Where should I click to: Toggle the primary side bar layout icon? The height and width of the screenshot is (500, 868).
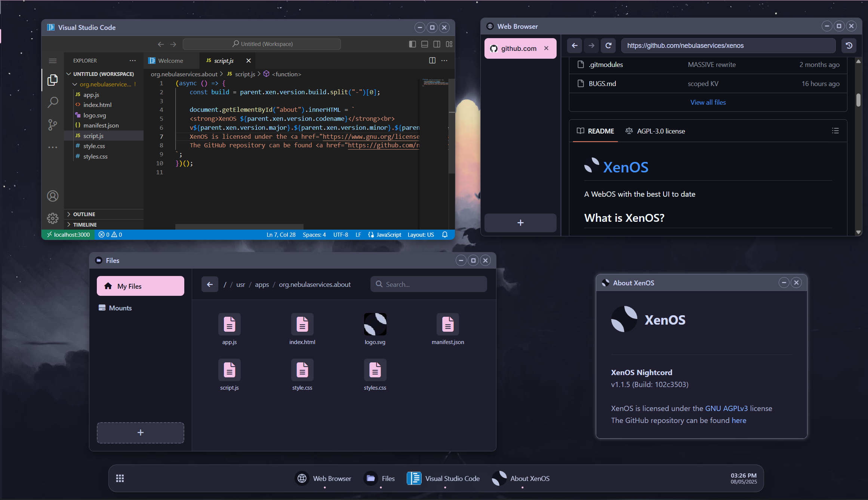[412, 44]
